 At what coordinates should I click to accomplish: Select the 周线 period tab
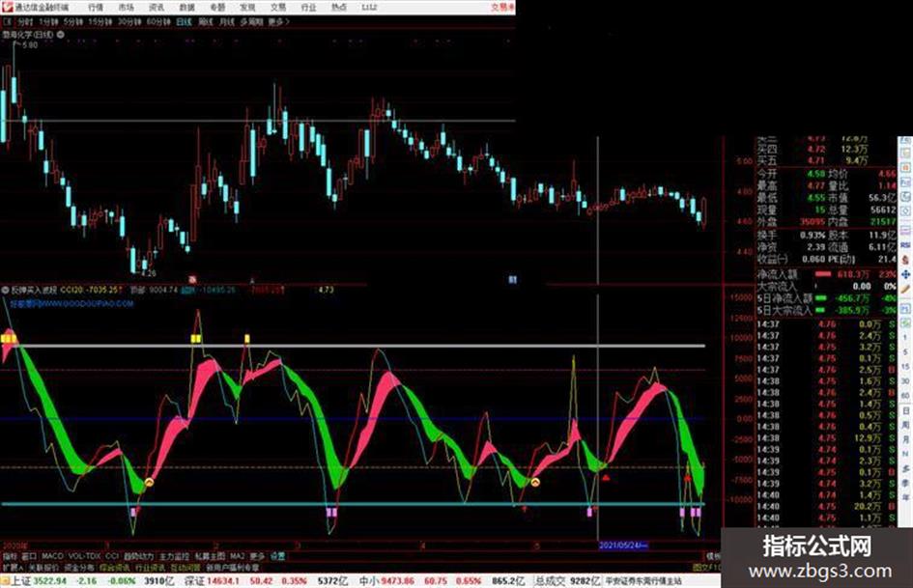coord(206,22)
